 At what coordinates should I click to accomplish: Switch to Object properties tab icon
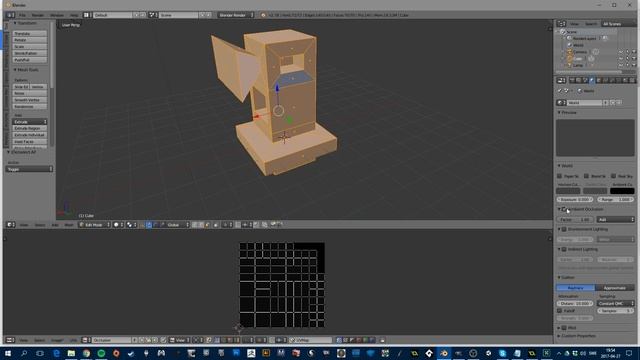pos(599,80)
